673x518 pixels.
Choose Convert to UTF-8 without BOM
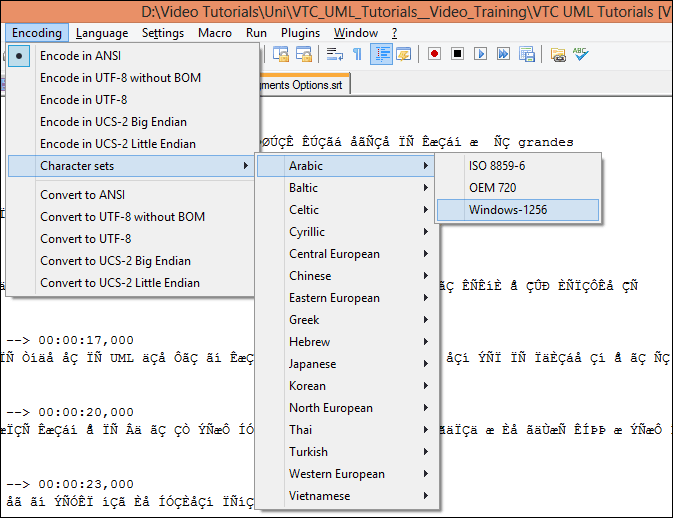(x=122, y=216)
